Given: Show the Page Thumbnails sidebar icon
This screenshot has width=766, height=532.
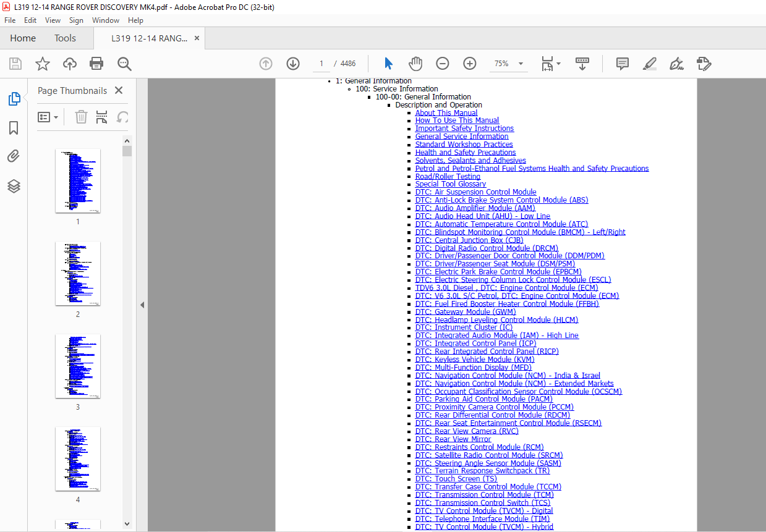Looking at the screenshot, I should 14,99.
